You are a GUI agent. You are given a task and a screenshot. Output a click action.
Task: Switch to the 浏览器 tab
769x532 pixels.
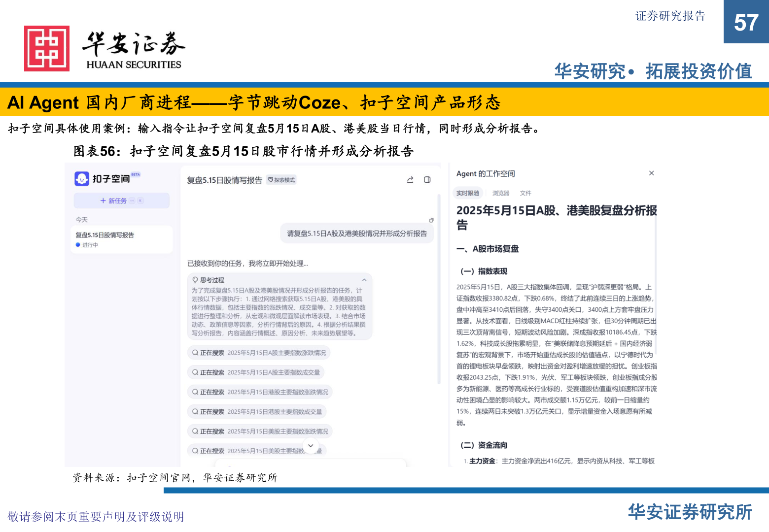[501, 193]
